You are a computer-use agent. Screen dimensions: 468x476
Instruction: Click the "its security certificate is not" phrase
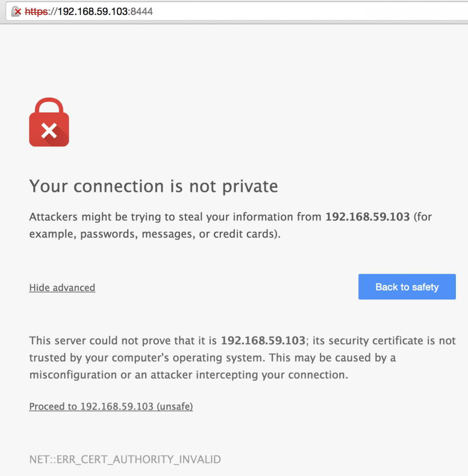(x=384, y=341)
